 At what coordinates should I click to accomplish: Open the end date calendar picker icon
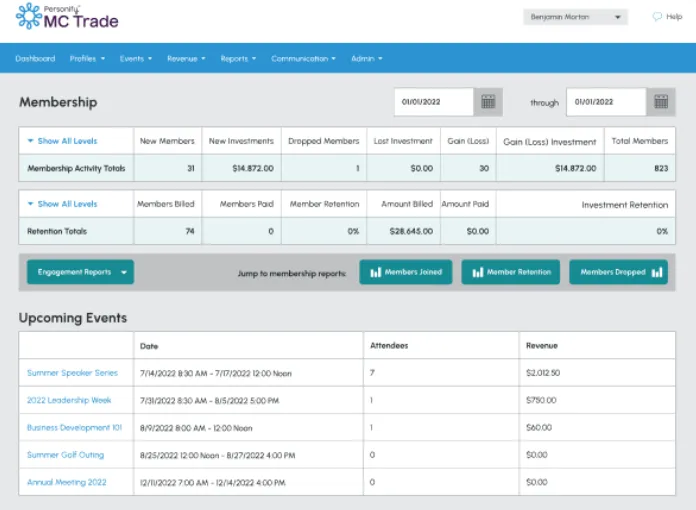tap(660, 102)
